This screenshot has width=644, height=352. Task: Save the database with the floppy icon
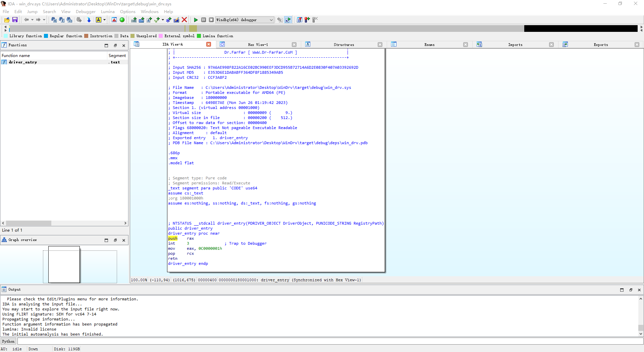pyautogui.click(x=15, y=20)
